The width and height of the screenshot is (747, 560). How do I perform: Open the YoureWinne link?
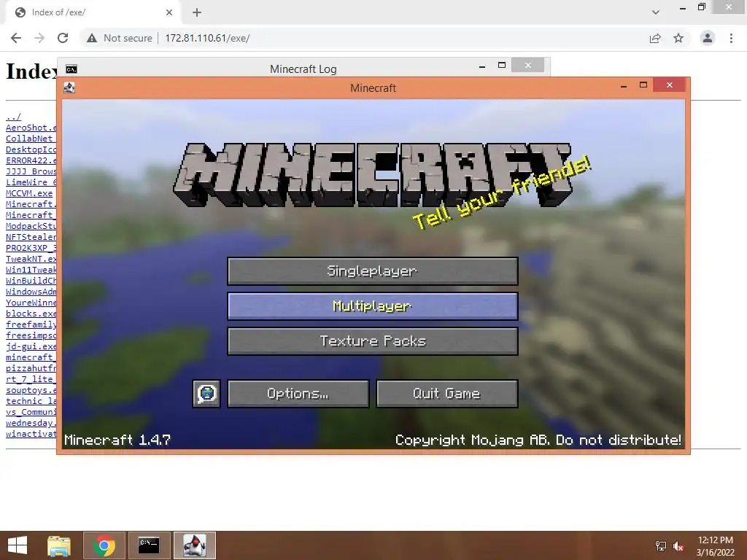[x=31, y=303]
